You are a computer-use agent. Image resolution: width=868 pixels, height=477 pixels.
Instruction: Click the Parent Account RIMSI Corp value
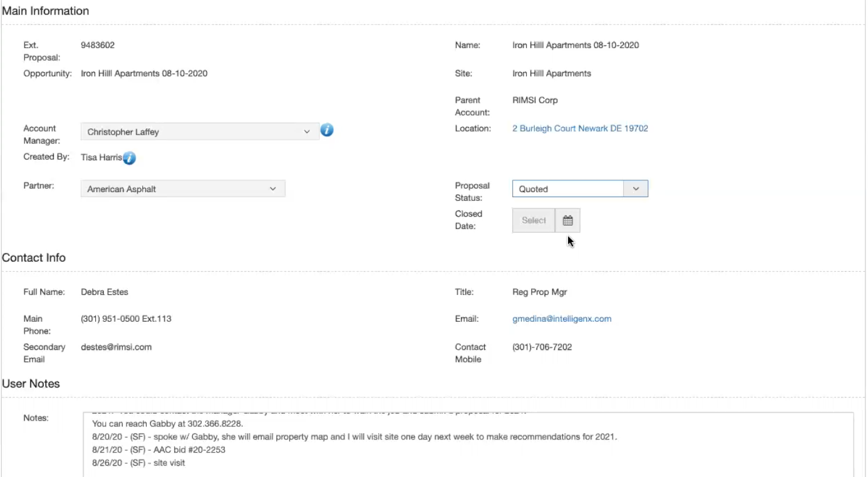click(535, 100)
